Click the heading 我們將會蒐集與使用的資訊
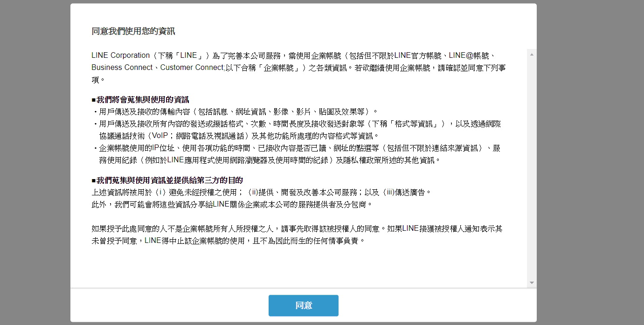Viewport: 644px width, 325px height. (140, 100)
